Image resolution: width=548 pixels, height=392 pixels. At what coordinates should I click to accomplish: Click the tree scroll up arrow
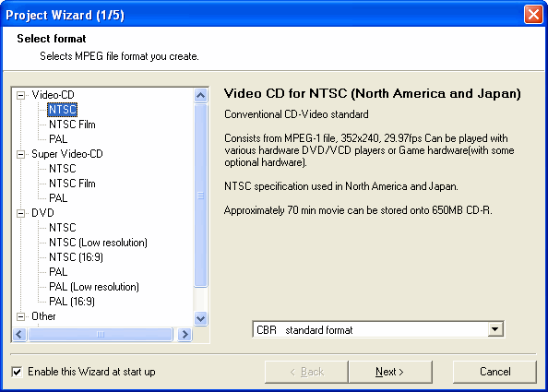tap(200, 95)
